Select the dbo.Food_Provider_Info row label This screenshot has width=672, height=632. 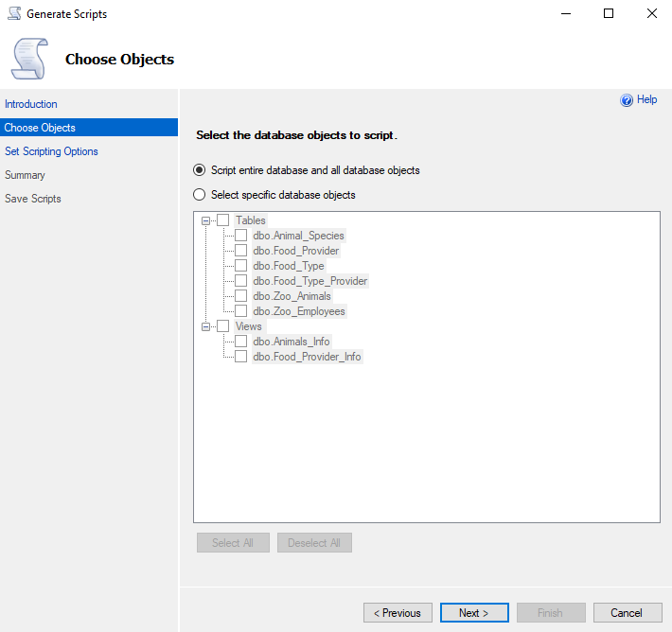[x=308, y=357]
